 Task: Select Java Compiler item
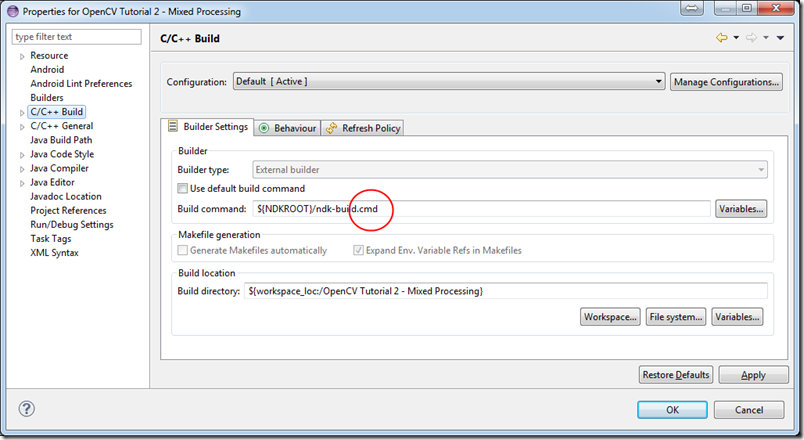click(x=59, y=168)
